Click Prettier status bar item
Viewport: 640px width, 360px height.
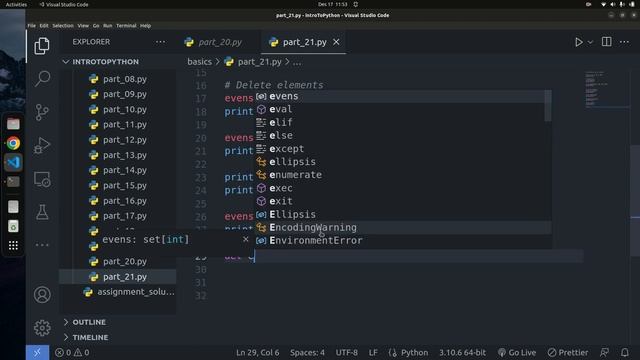[568, 353]
